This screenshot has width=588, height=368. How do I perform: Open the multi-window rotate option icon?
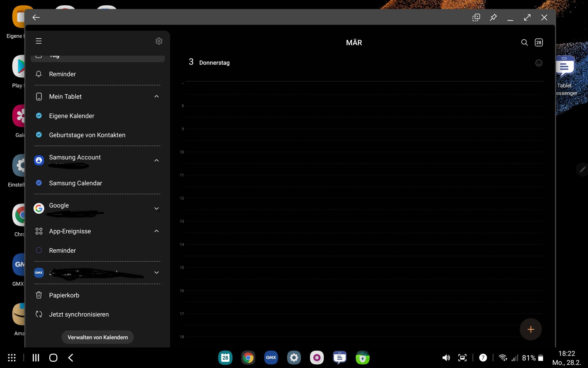pyautogui.click(x=476, y=17)
